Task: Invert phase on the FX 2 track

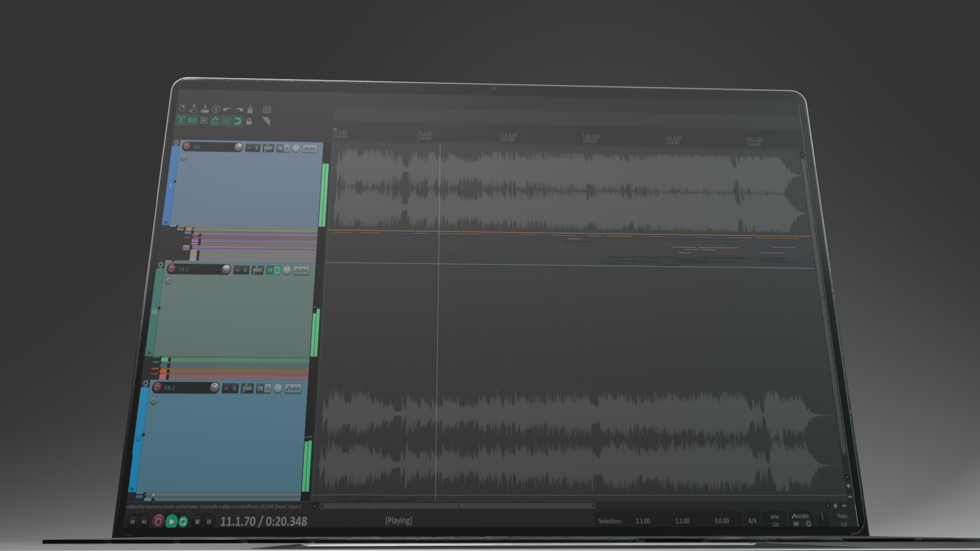Action: pos(154,401)
